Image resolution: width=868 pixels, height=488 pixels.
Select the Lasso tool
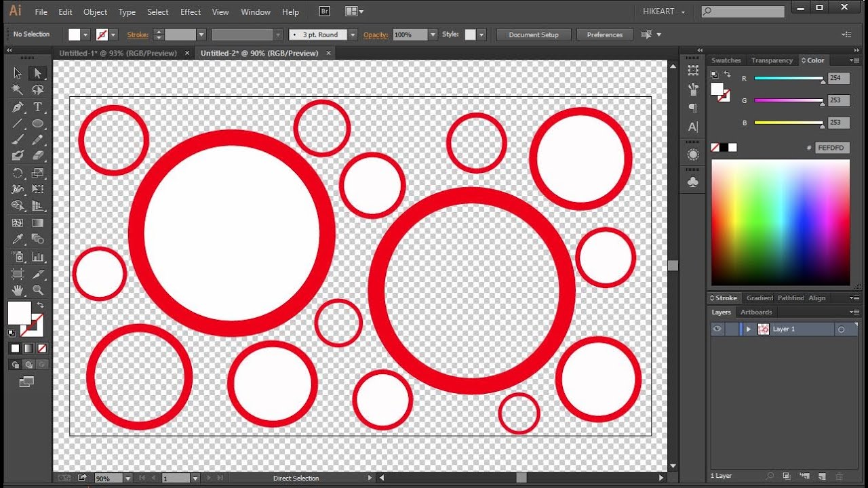click(x=37, y=89)
